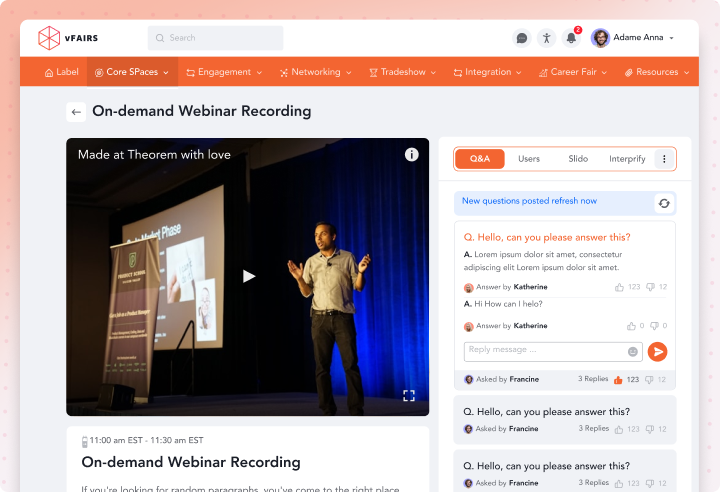The image size is (720, 492).
Task: Send the reply with orange arrow button
Action: pos(658,352)
